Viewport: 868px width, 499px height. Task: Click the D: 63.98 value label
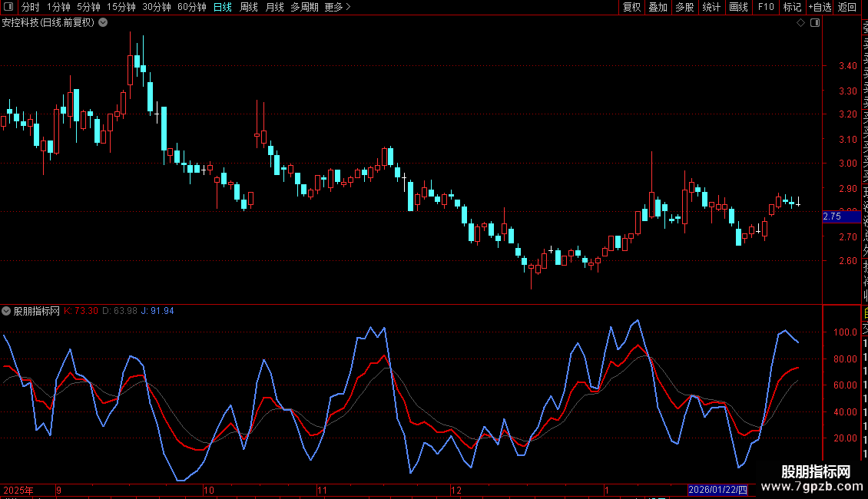click(120, 311)
